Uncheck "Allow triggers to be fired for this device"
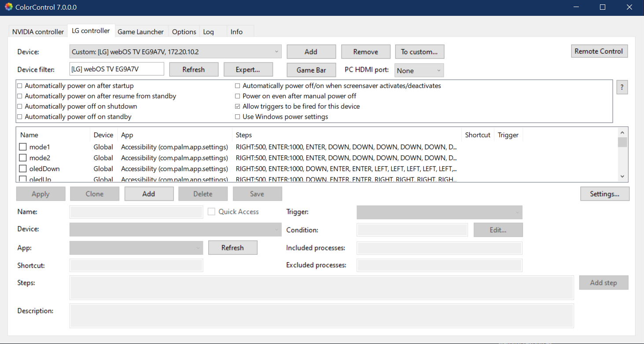 click(x=237, y=106)
